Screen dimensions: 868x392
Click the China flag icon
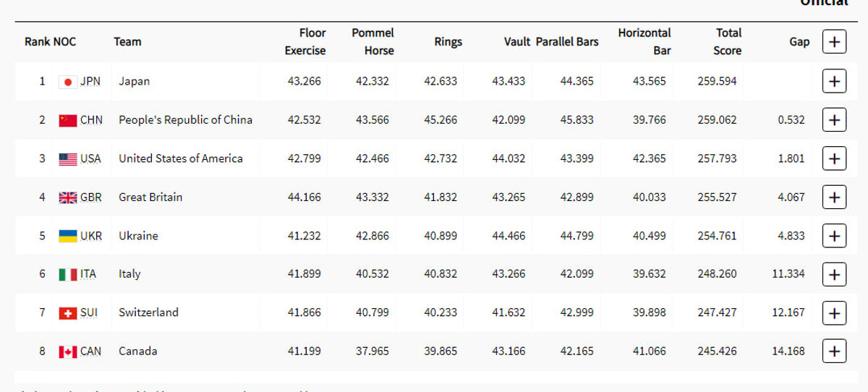tap(68, 120)
